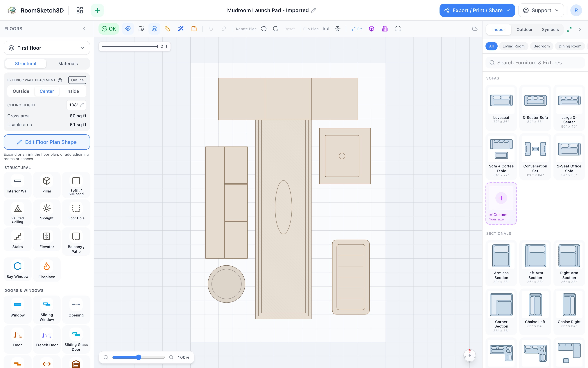This screenshot has height=368, width=588.
Task: Switch to the Outdoor catalog tab
Action: pos(524,29)
